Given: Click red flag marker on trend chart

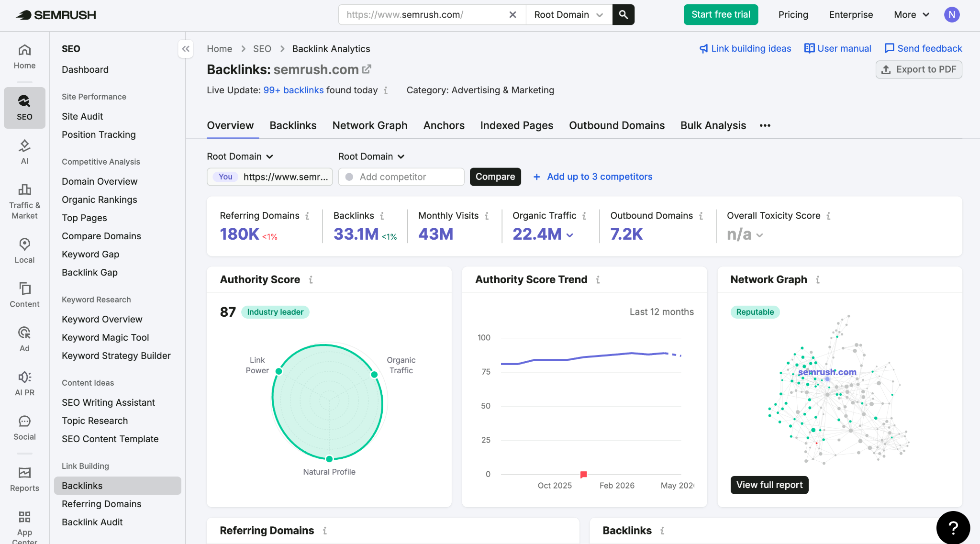Looking at the screenshot, I should [x=583, y=475].
